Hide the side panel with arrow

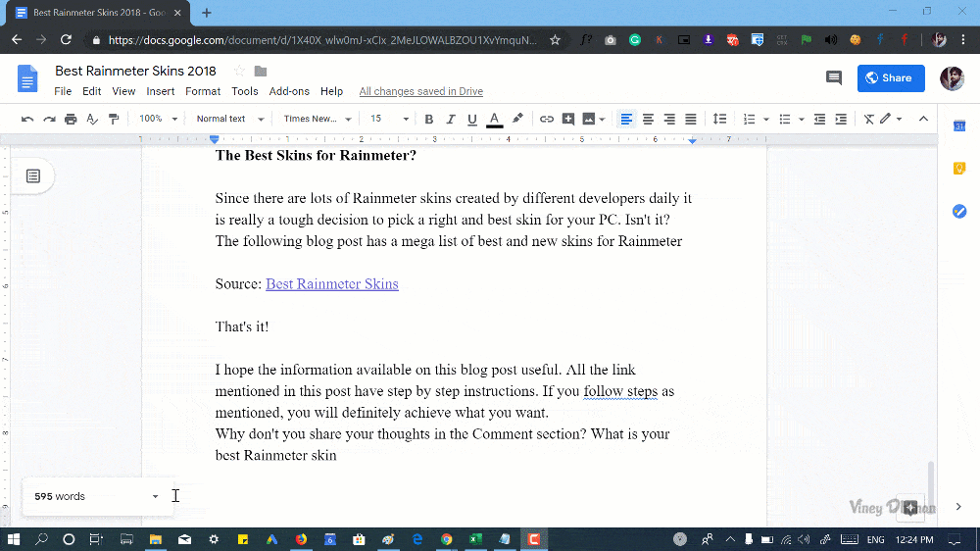pyautogui.click(x=958, y=507)
